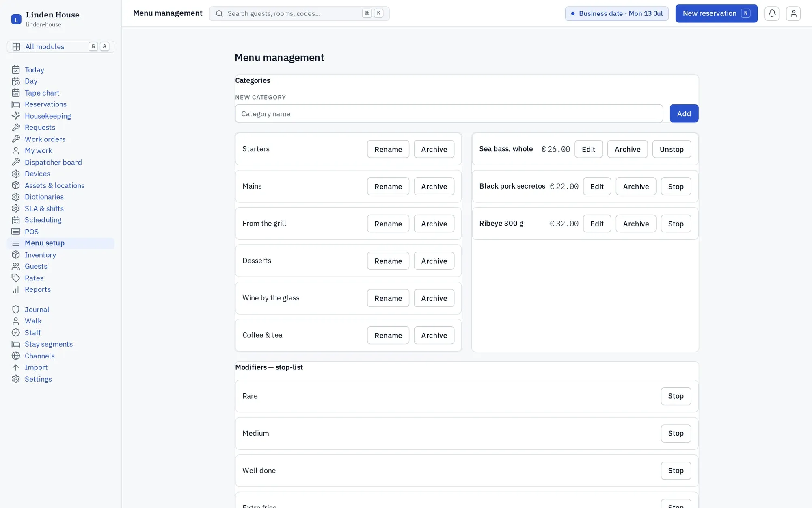Rename Wine by the glass category
812x508 pixels.
tap(388, 298)
